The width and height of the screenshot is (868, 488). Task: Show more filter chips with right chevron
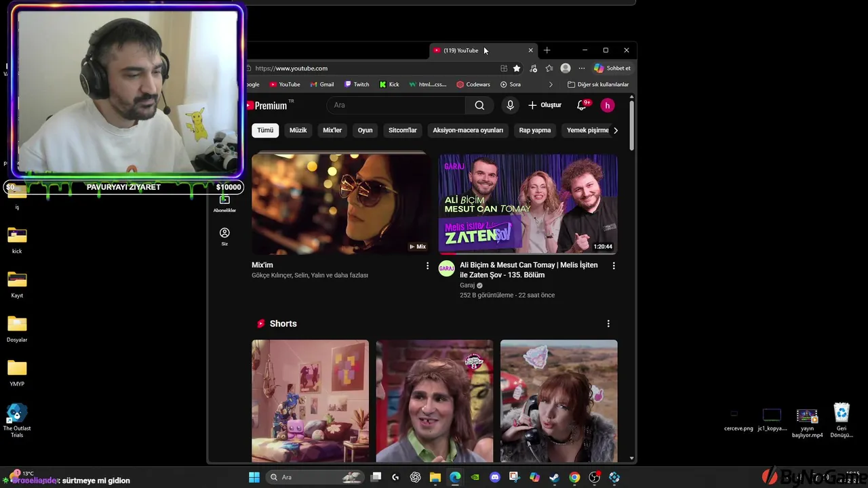point(615,130)
